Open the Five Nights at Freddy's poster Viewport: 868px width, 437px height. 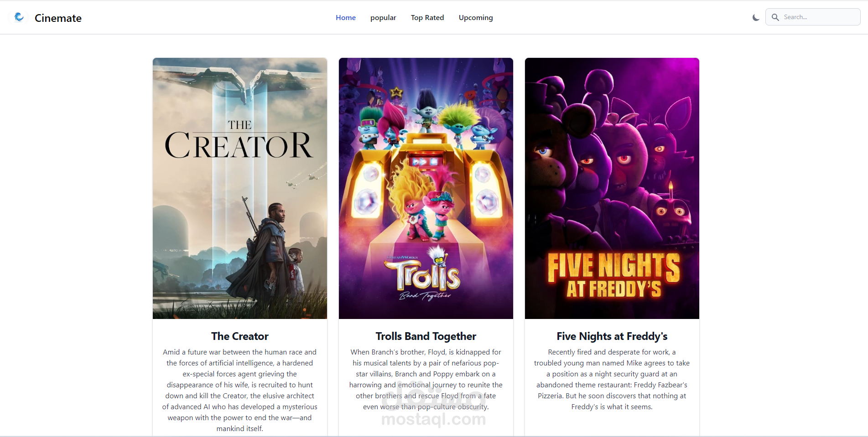(x=612, y=188)
